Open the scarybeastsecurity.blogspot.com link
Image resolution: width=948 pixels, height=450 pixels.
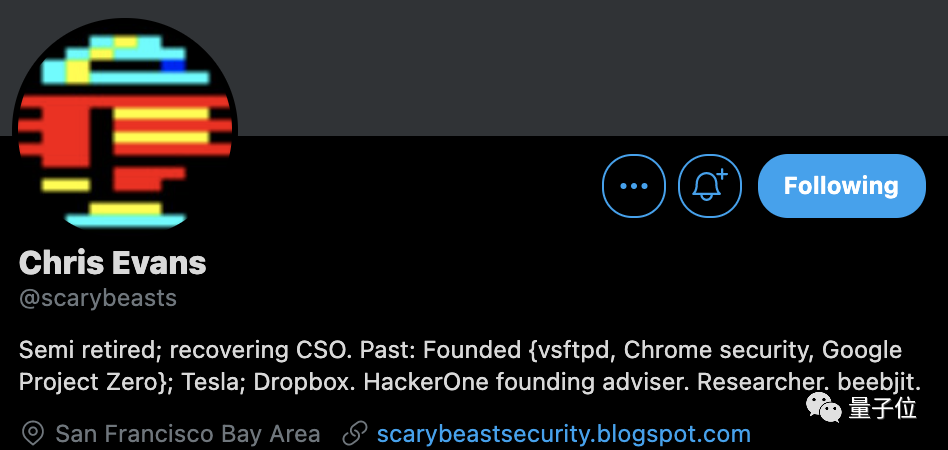[563, 434]
